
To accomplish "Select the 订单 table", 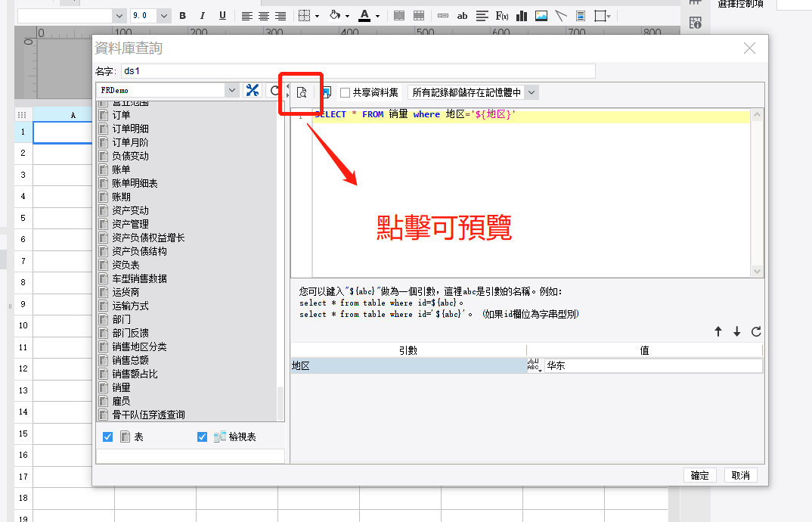I will (121, 115).
